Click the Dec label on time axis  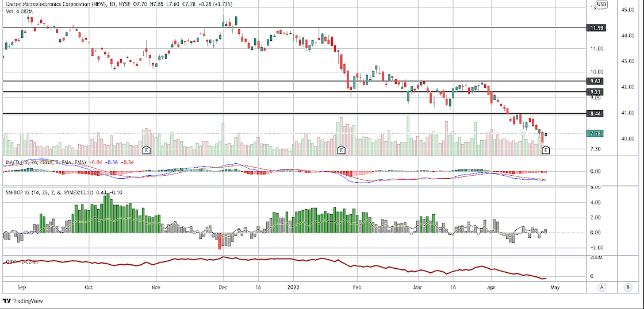[223, 287]
